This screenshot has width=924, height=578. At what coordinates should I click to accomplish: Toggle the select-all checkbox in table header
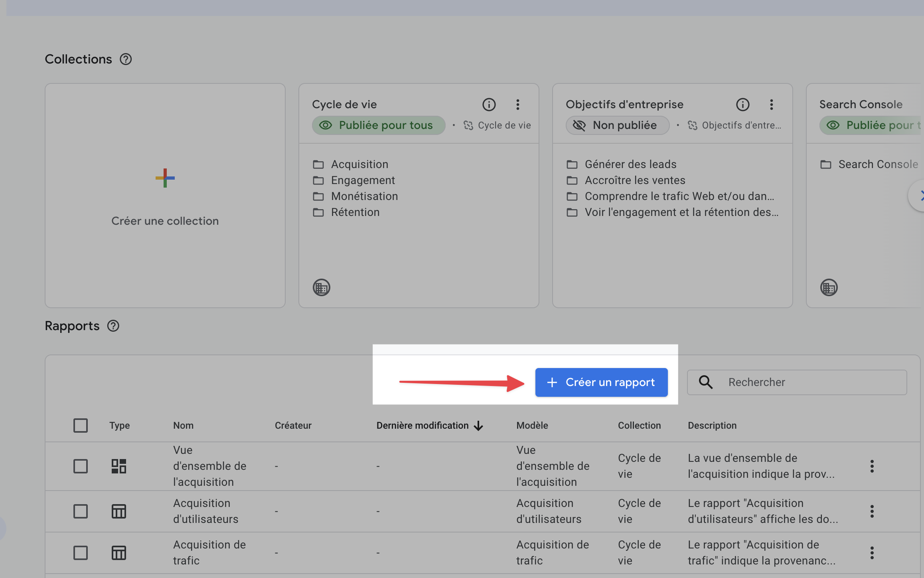point(80,426)
